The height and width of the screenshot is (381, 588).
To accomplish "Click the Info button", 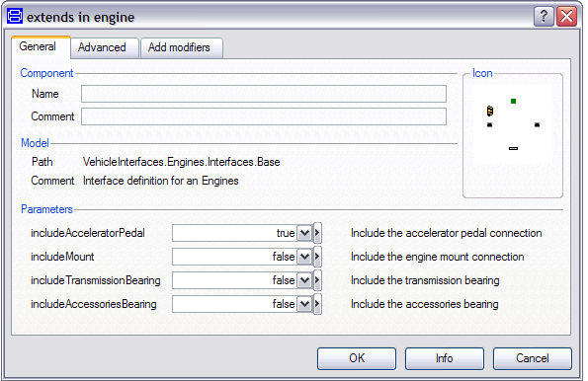I will click(x=445, y=358).
